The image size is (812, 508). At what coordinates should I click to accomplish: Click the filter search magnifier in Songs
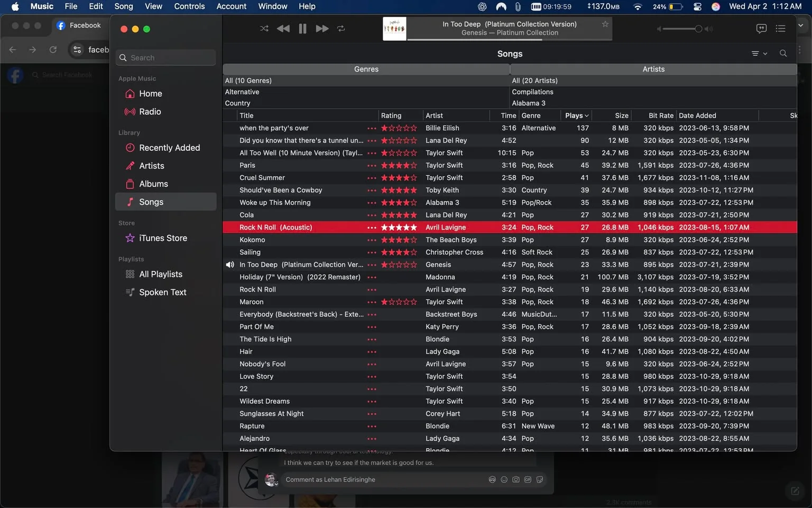click(x=783, y=53)
